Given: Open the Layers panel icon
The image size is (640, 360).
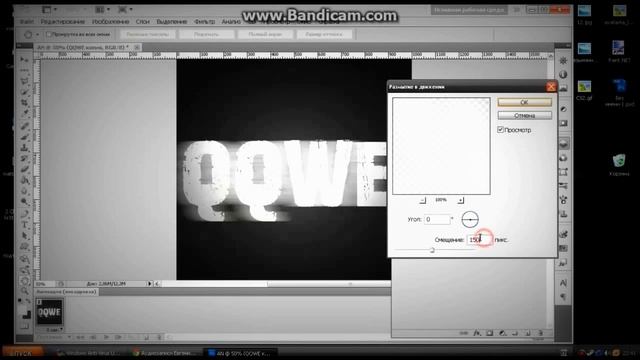Looking at the screenshot, I should pyautogui.click(x=563, y=144).
